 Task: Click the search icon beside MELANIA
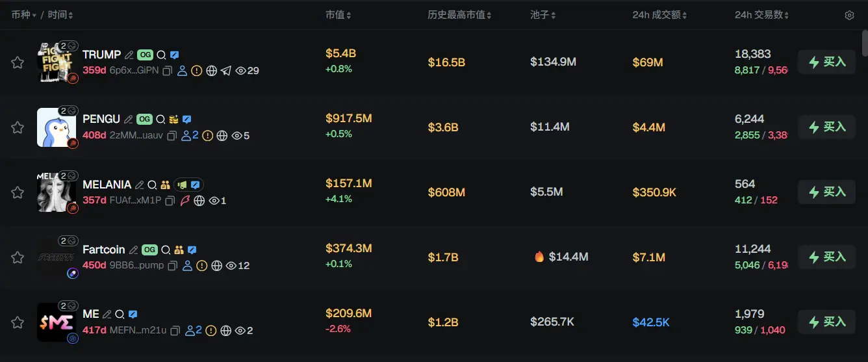152,185
